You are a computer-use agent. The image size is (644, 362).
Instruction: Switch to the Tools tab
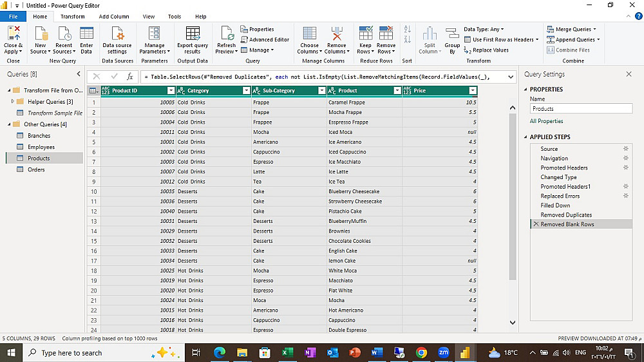[174, 17]
